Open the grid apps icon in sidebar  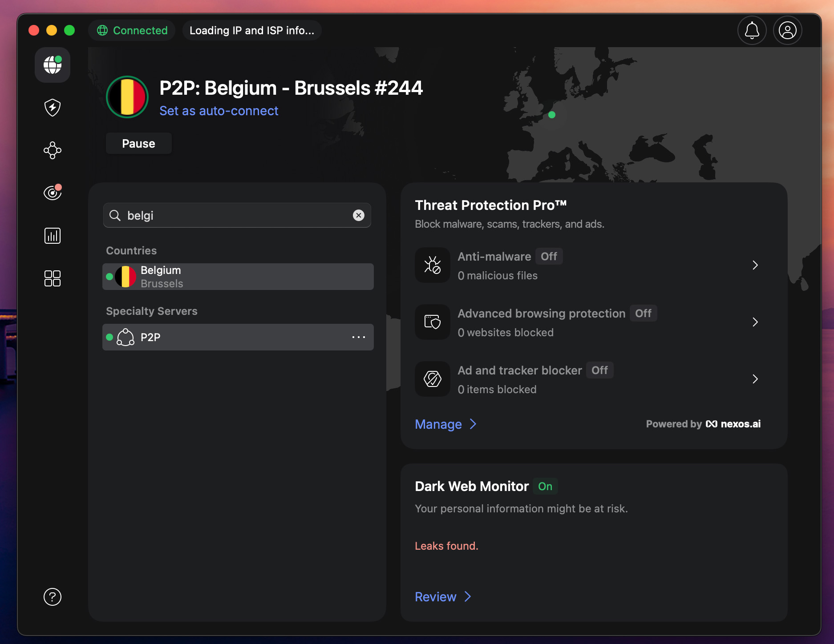click(52, 278)
